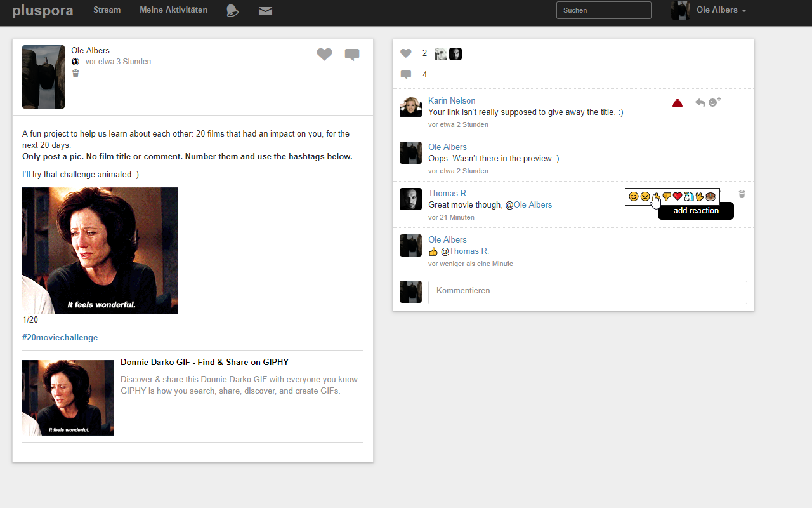Image resolution: width=812 pixels, height=508 pixels.
Task: Open the #20moviechallenge hashtag
Action: click(x=60, y=338)
